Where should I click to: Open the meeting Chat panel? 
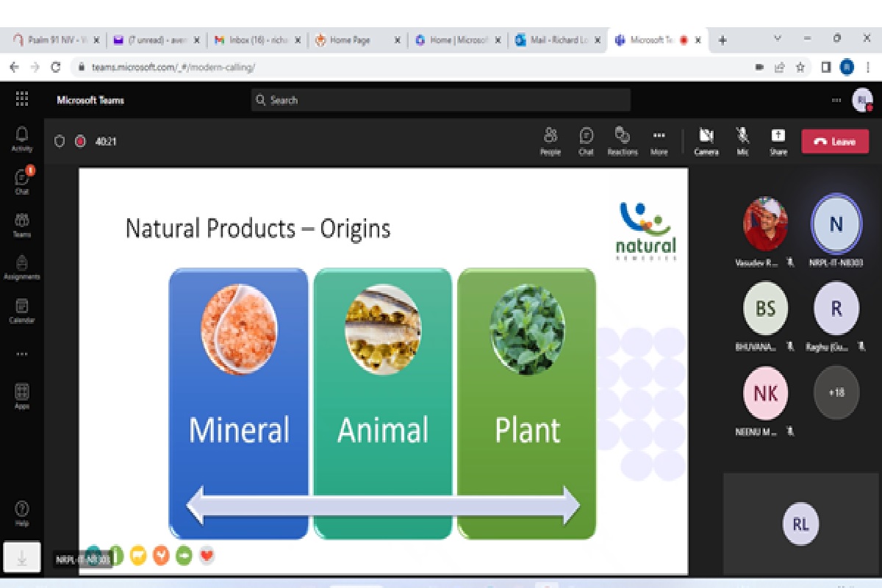(586, 140)
